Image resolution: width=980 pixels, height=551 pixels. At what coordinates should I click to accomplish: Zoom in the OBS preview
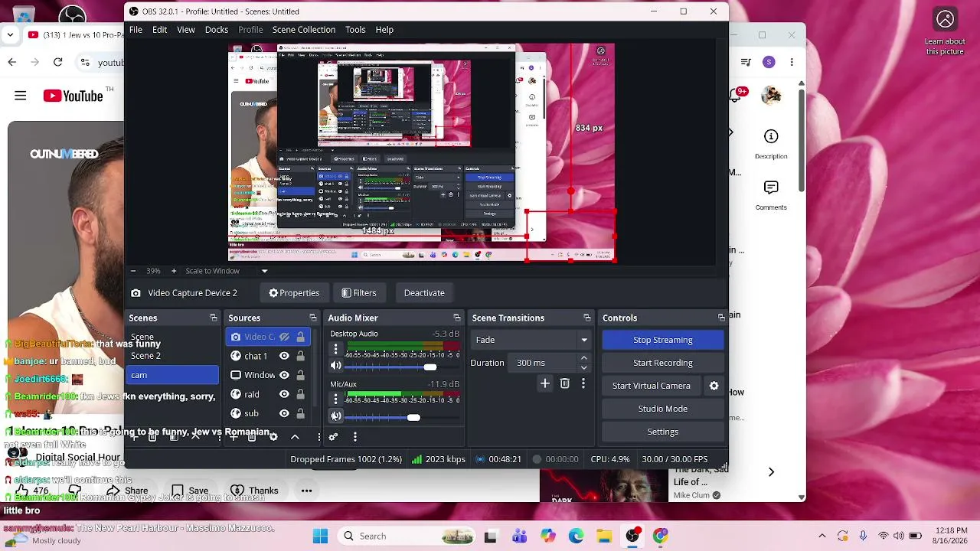(x=174, y=271)
